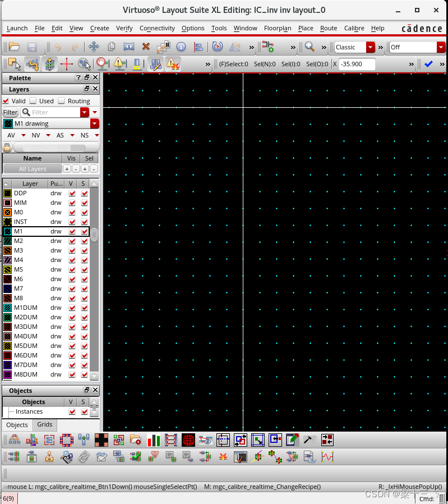Click the Filter button

click(10, 112)
